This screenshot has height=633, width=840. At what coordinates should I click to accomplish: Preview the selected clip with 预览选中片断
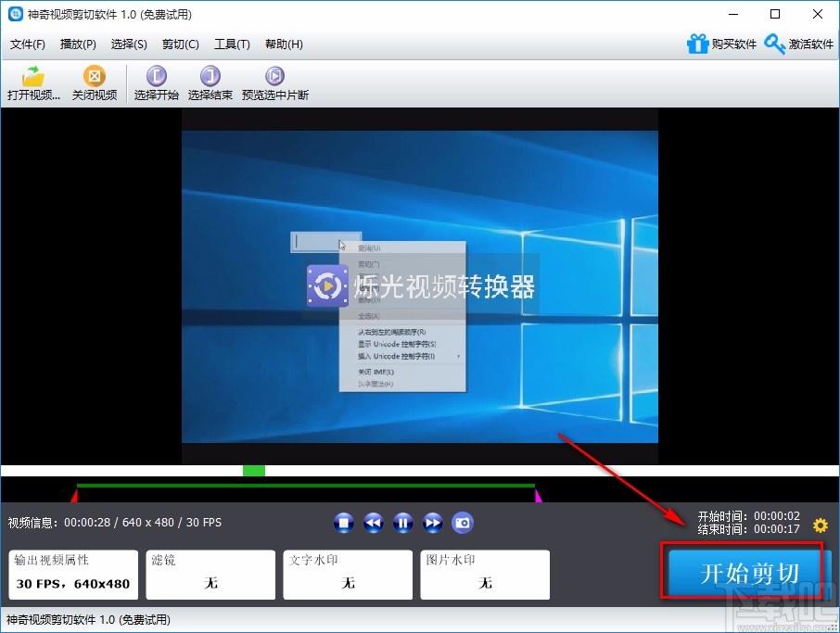click(x=274, y=83)
